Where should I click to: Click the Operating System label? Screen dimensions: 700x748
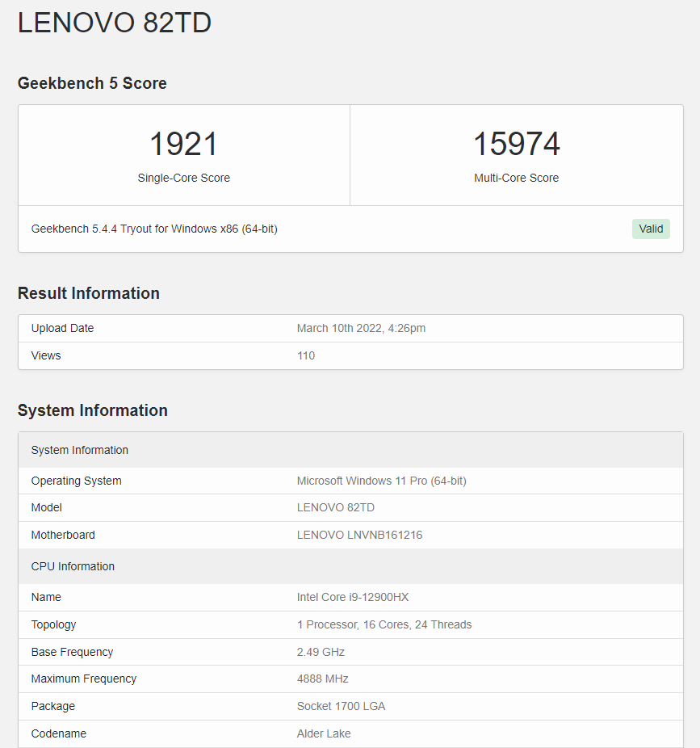(76, 481)
